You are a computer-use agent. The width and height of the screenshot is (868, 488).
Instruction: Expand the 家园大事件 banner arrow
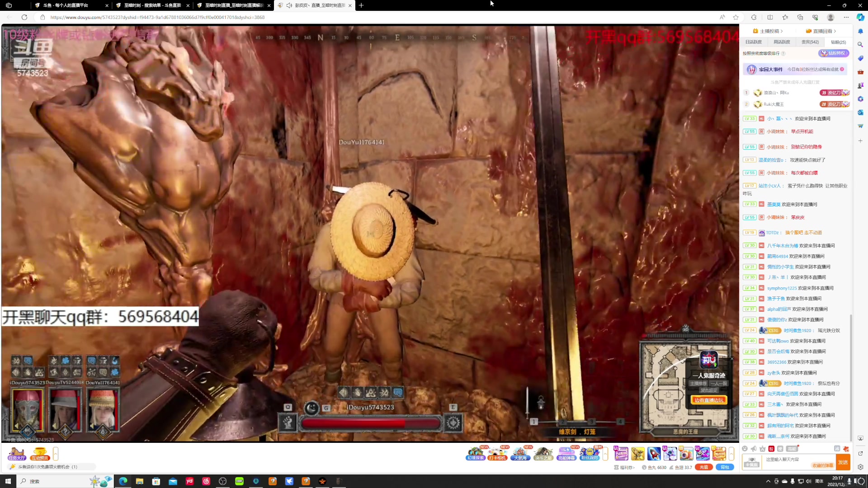pos(842,69)
